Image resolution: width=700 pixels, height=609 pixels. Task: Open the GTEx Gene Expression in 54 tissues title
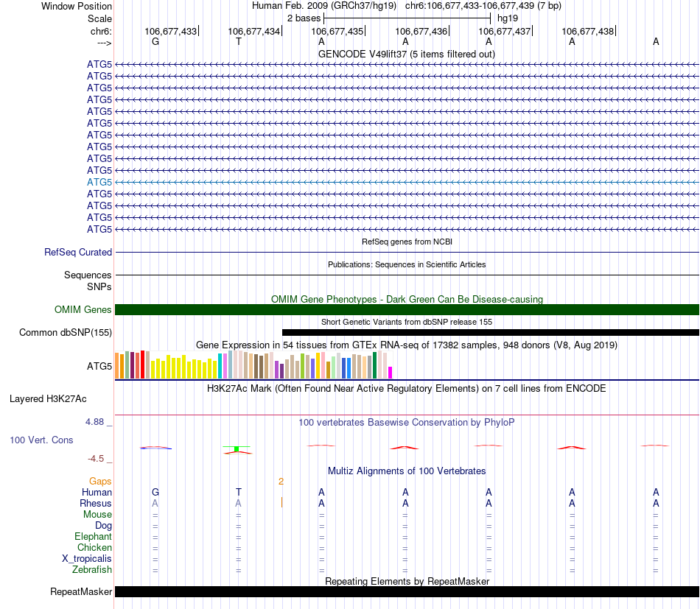(x=407, y=345)
